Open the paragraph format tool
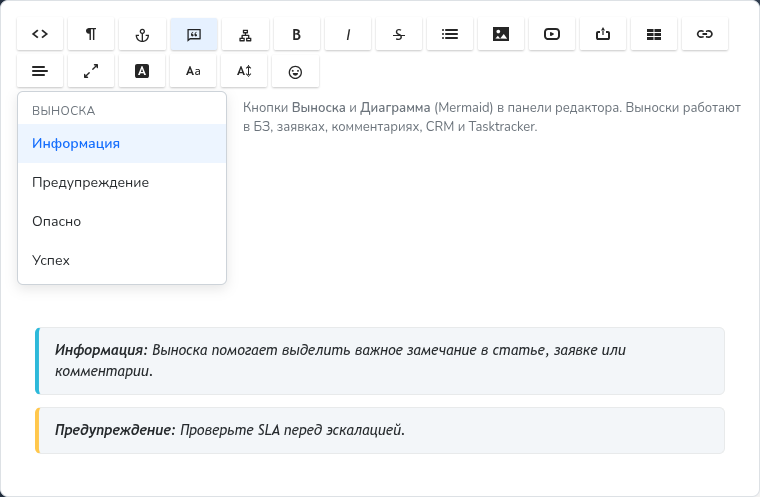This screenshot has width=760, height=497. click(91, 34)
